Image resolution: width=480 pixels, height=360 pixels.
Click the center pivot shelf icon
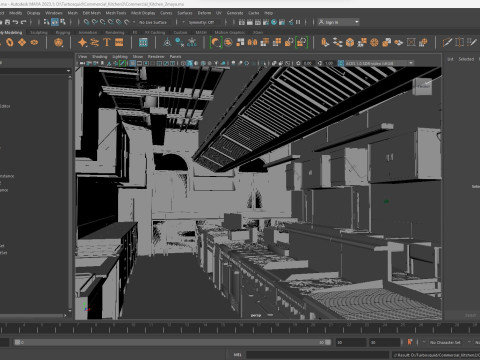coord(167,42)
